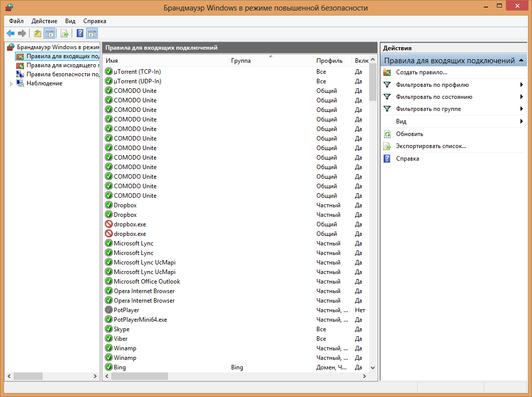Click the folder Up-one-level toolbar icon

(37, 33)
